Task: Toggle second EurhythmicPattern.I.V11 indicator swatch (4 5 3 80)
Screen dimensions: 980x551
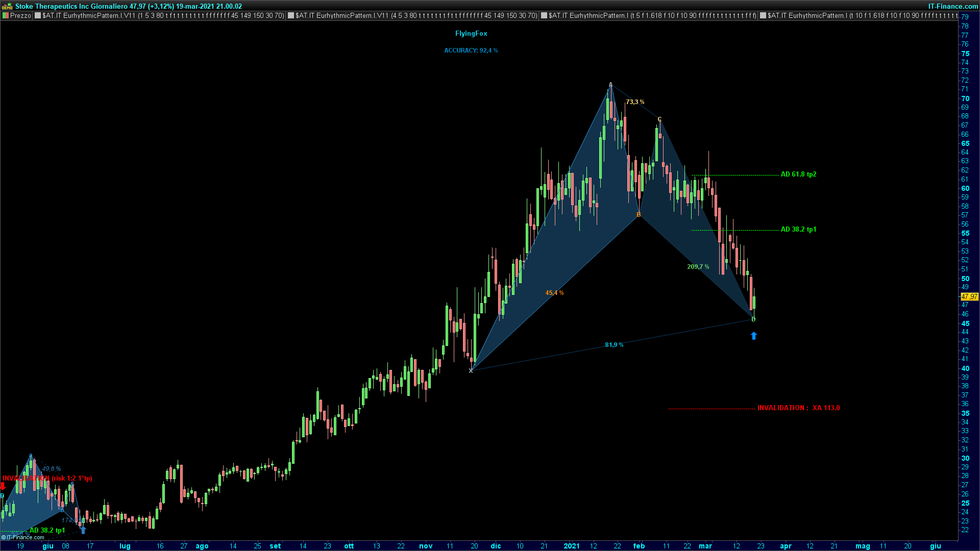Action: click(x=291, y=16)
